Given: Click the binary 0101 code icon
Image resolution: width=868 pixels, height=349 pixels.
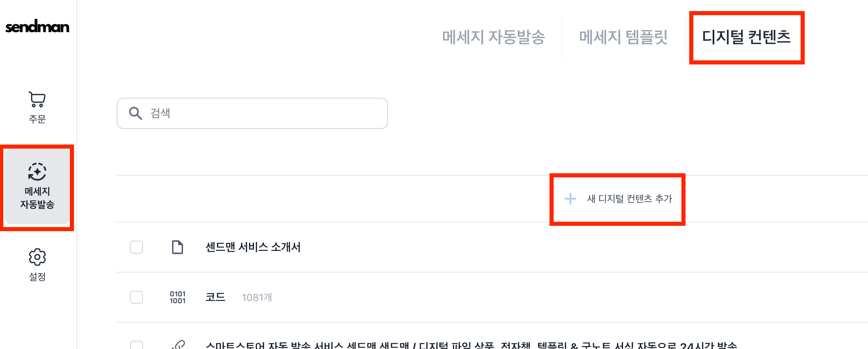Looking at the screenshot, I should 178,297.
